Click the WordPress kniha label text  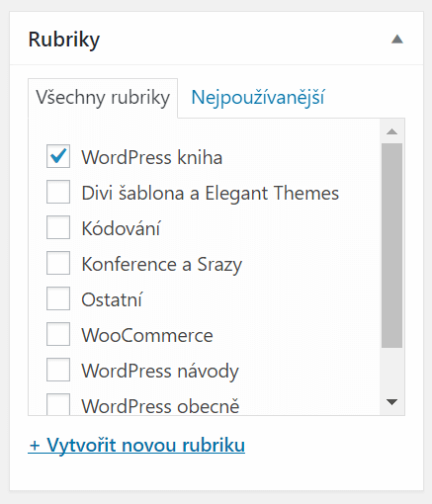coord(152,157)
